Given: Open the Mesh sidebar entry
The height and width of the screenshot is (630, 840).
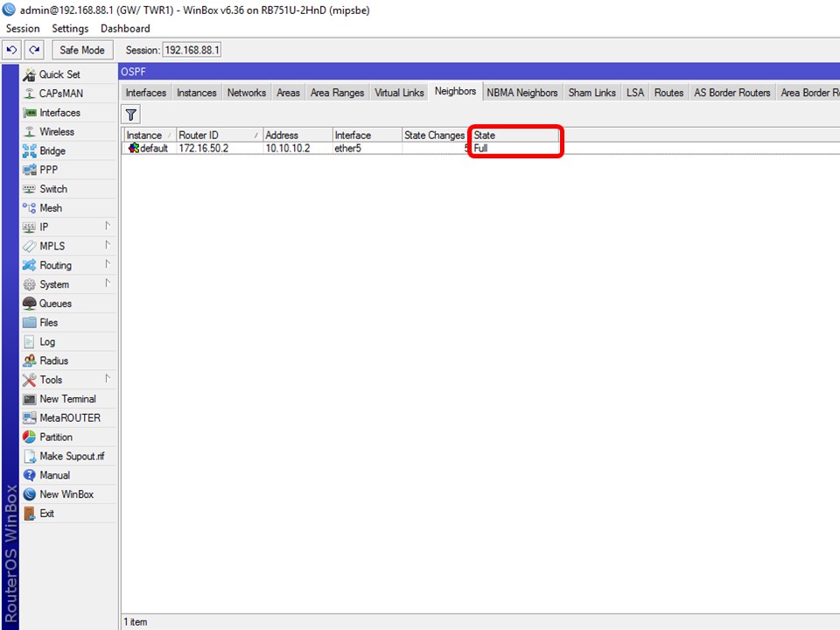Looking at the screenshot, I should point(68,208).
